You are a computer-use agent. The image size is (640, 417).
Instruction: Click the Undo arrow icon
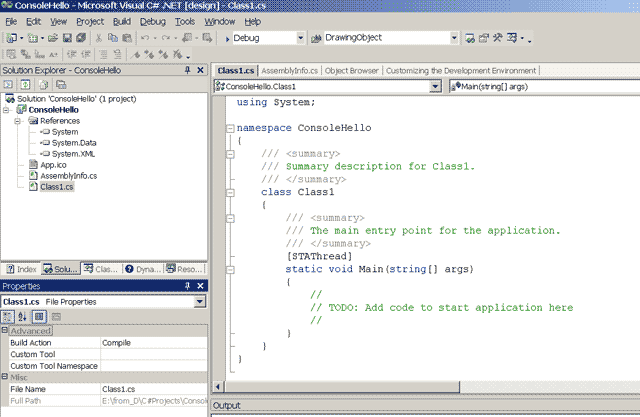coord(145,38)
